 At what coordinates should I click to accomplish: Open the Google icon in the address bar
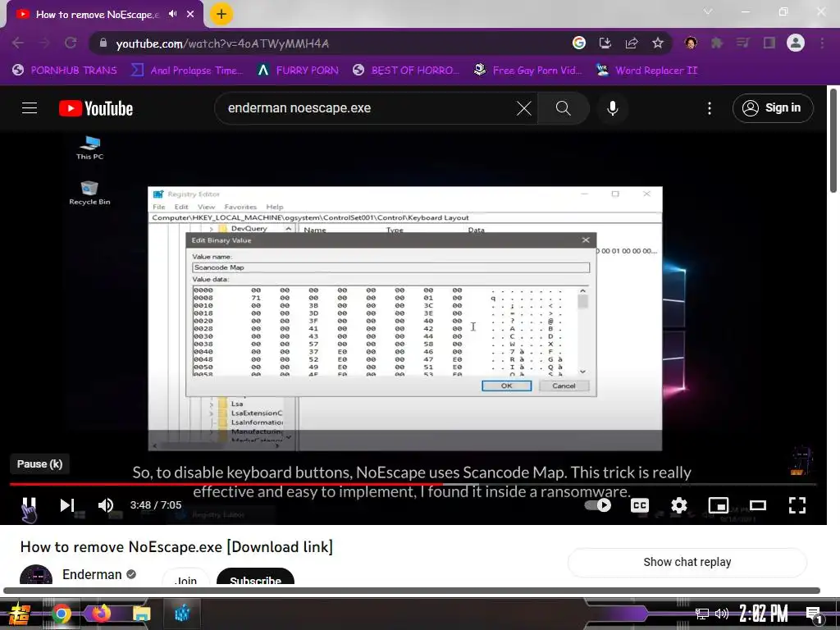pos(578,43)
